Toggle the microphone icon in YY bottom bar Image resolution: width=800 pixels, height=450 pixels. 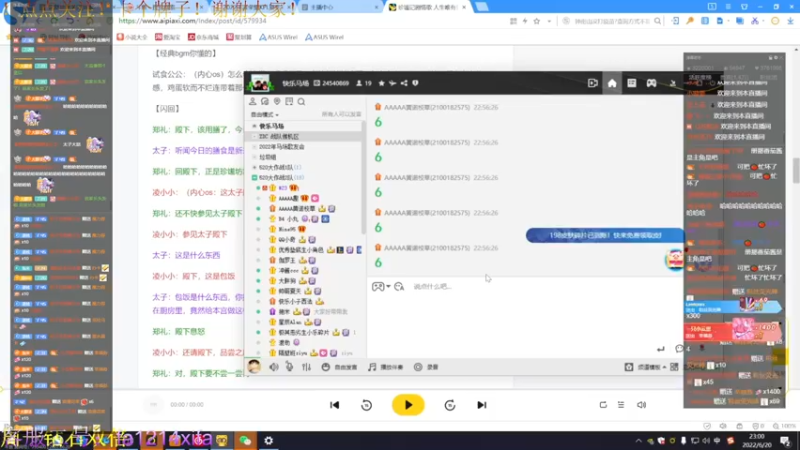[289, 367]
